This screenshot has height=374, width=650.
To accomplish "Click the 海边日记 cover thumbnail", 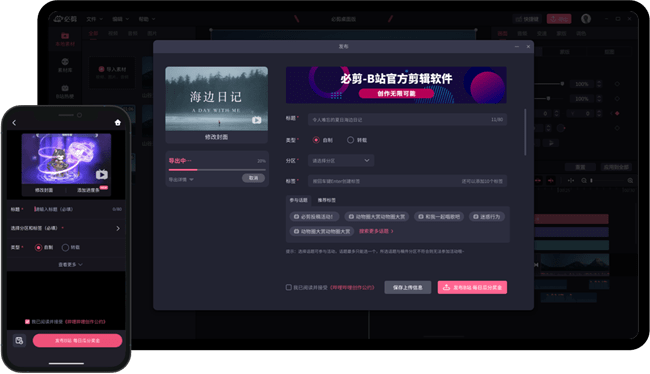I will pyautogui.click(x=216, y=99).
